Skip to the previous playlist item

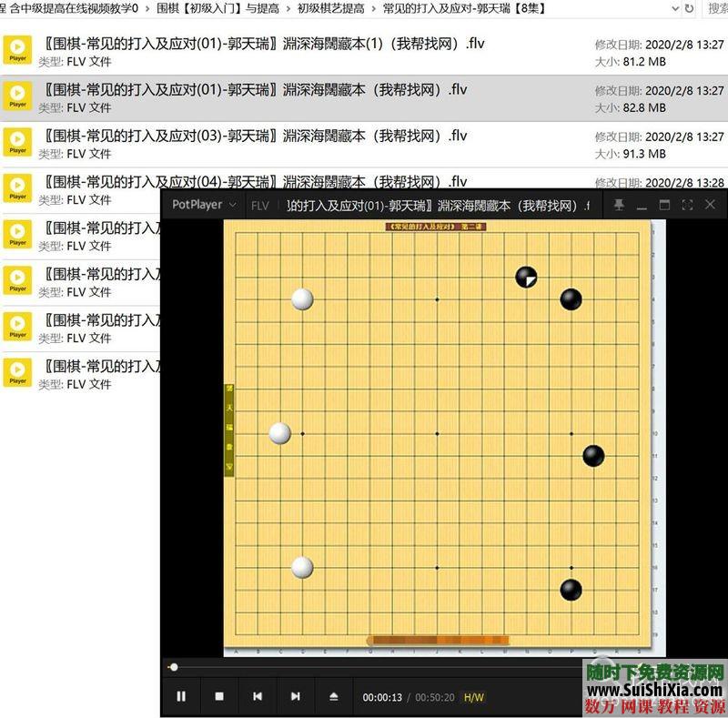pos(258,696)
